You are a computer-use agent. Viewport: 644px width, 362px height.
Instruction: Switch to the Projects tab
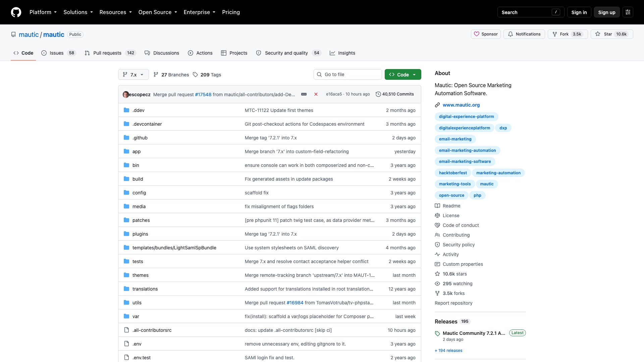coord(234,53)
